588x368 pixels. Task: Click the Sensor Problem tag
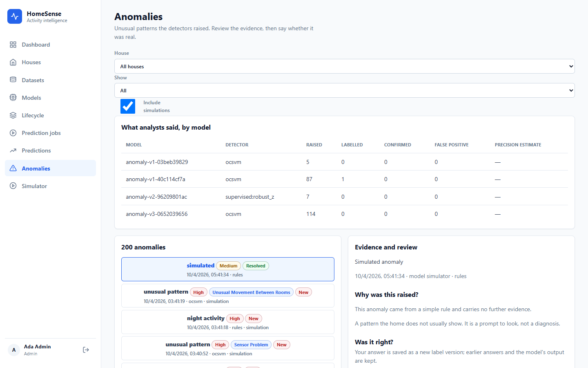(x=251, y=345)
